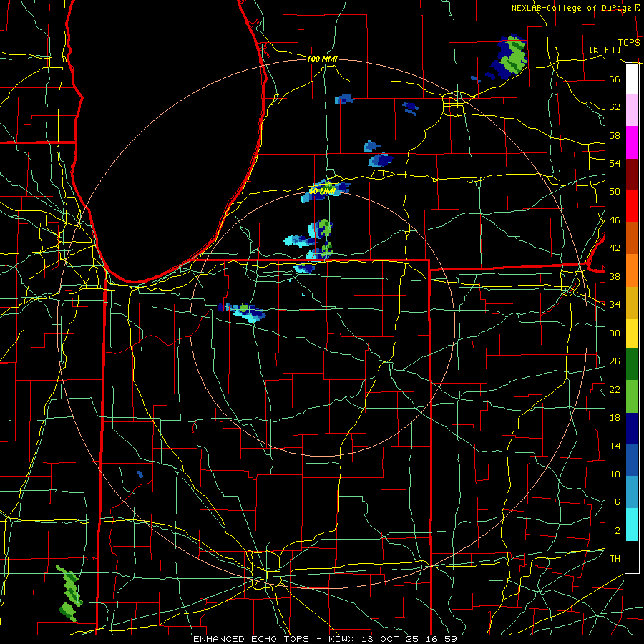Viewport: 644px width, 644px height.
Task: Pick the yellow swatch near 30
Action: [x=632, y=333]
